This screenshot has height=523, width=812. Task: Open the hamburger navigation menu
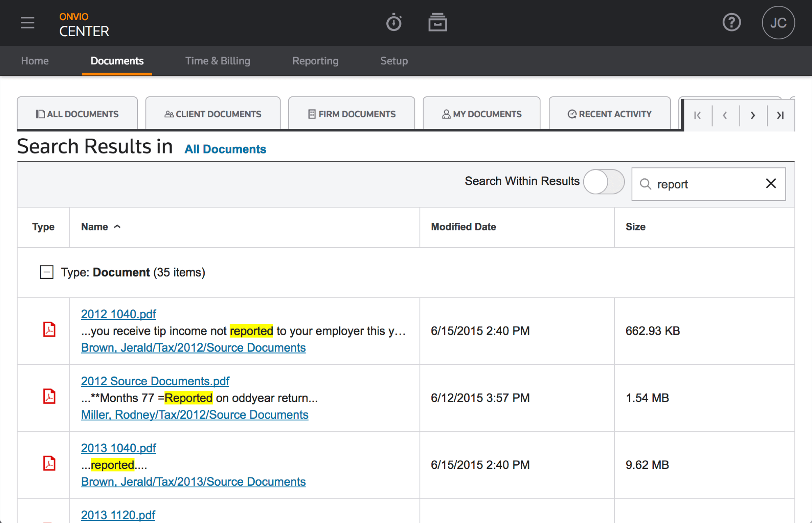coord(27,23)
